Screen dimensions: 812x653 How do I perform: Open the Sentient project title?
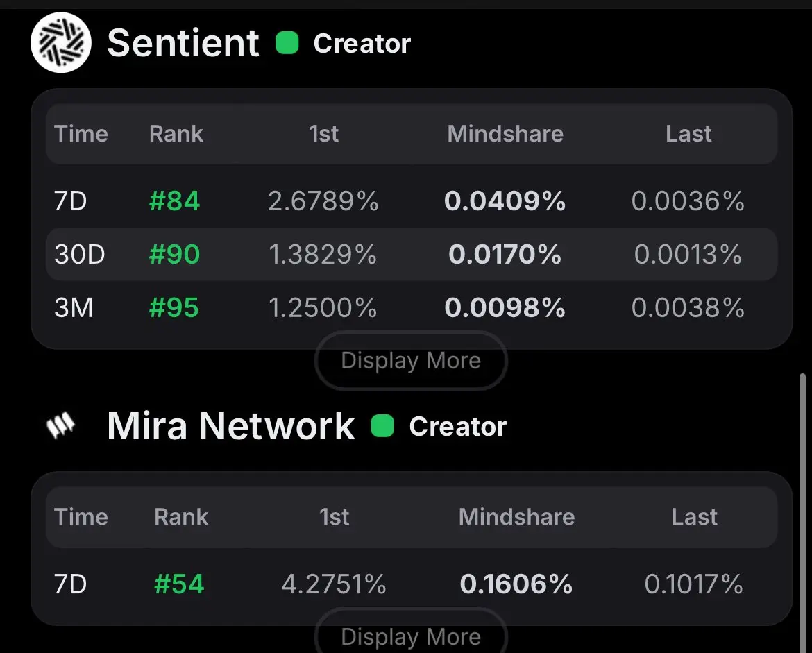coord(183,43)
